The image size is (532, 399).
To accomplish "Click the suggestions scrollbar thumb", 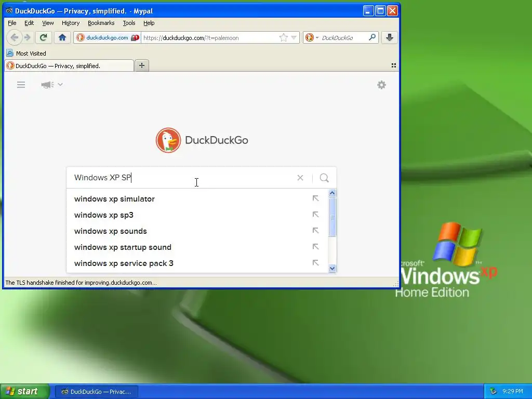I will coord(332,217).
